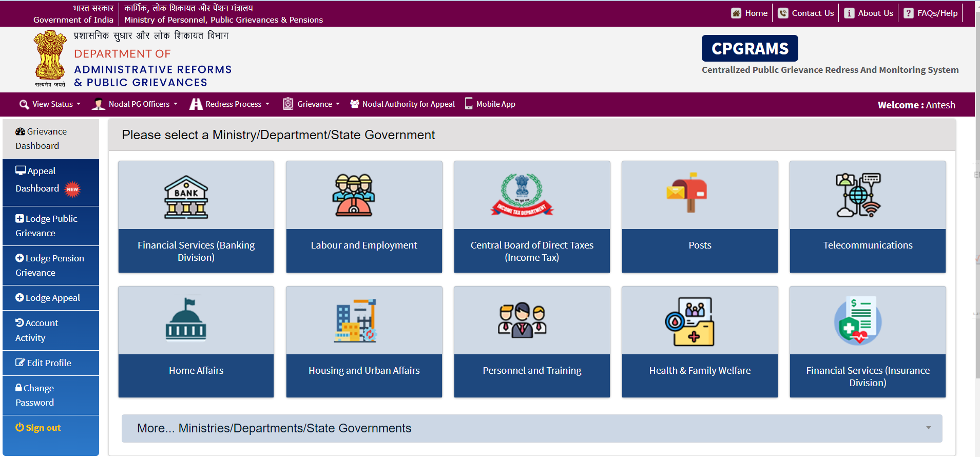The image size is (980, 457).
Task: Click the Mobile App link
Action: (495, 104)
